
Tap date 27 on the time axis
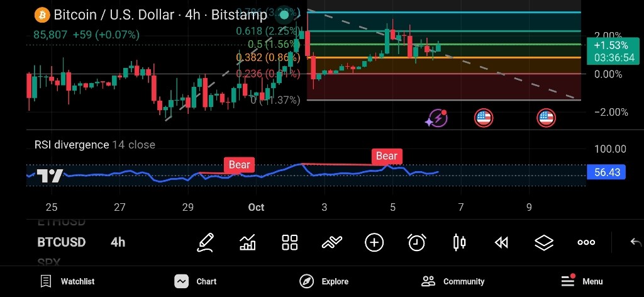(119, 208)
